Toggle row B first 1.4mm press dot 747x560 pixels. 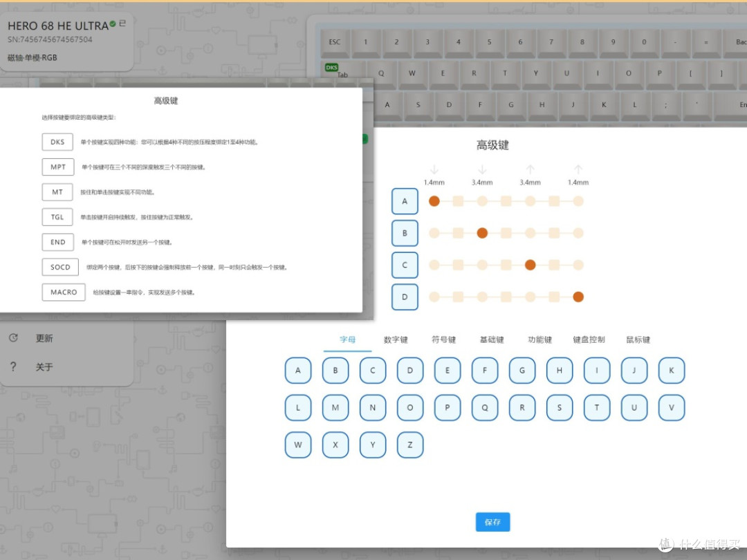pos(434,233)
